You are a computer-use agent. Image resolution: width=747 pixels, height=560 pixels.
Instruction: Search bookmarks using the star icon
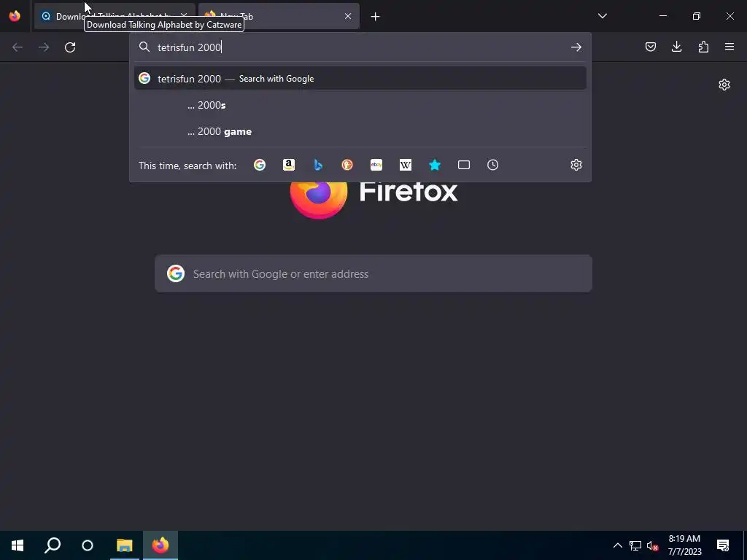tap(435, 165)
